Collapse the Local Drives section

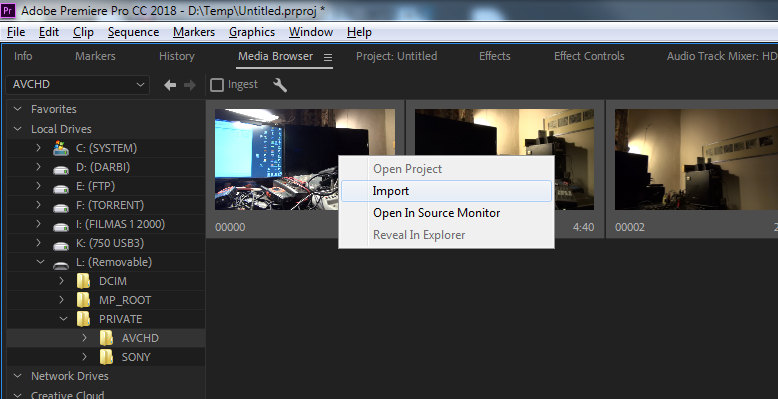click(18, 129)
